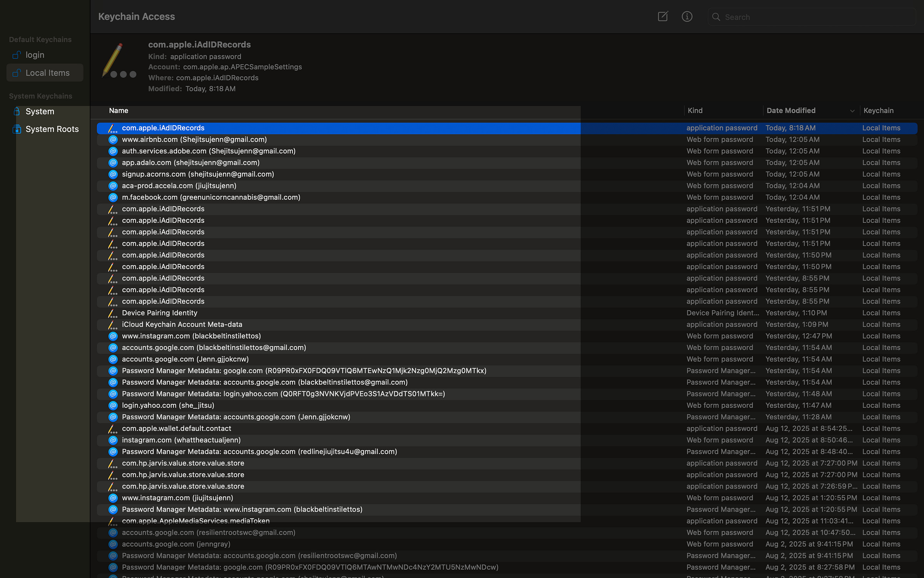Select m.facebook.com password entry
The width and height of the screenshot is (924, 578).
[211, 197]
